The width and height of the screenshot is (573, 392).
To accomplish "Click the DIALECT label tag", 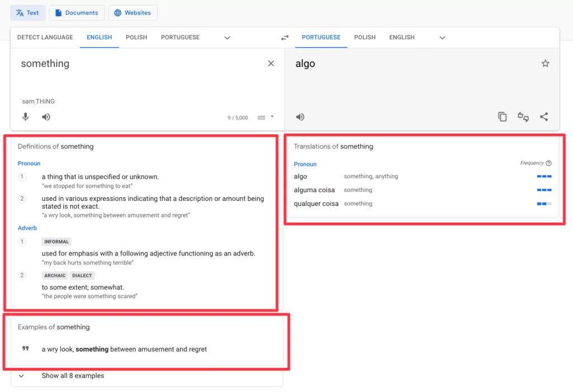I will (82, 276).
